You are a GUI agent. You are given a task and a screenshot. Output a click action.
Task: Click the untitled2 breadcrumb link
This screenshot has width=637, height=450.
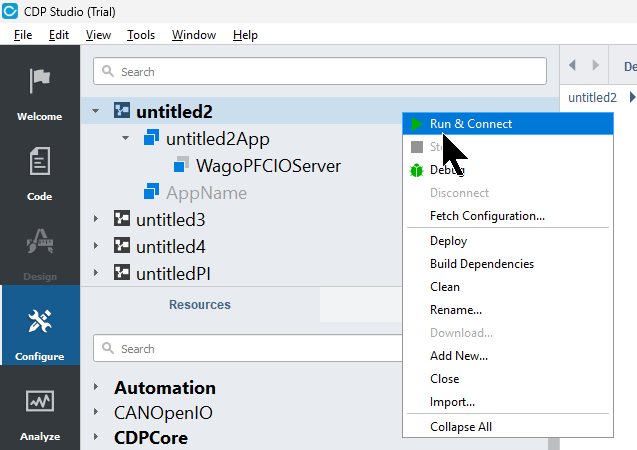point(592,97)
